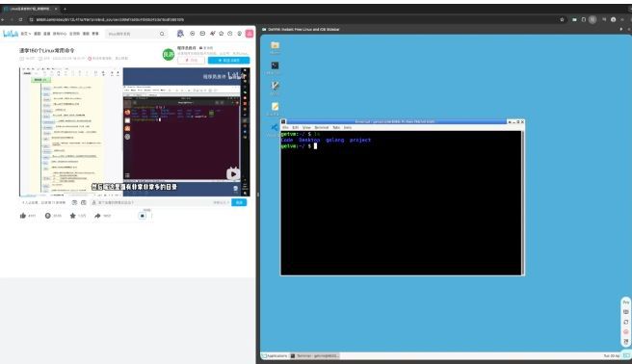
Task: Bookmark this page with browser star icon
Action: pyautogui.click(x=562, y=19)
